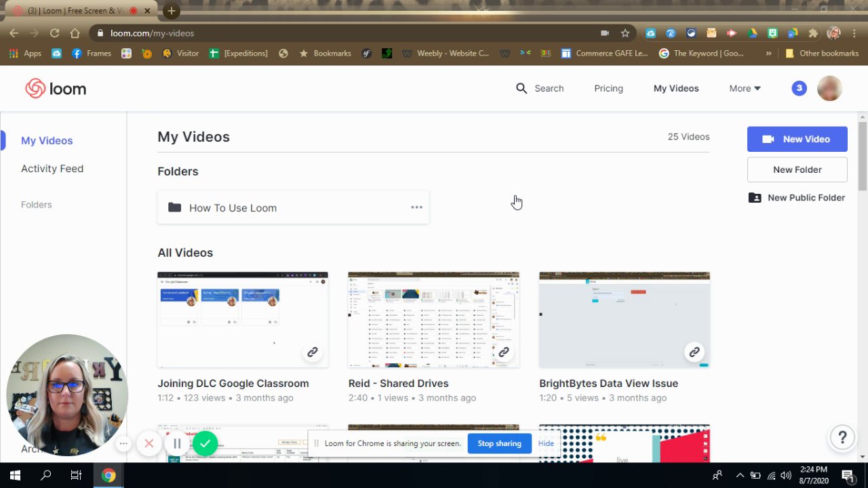This screenshot has width=868, height=488.
Task: Copy link for Joining DLC Google Classroom video
Action: (x=312, y=352)
